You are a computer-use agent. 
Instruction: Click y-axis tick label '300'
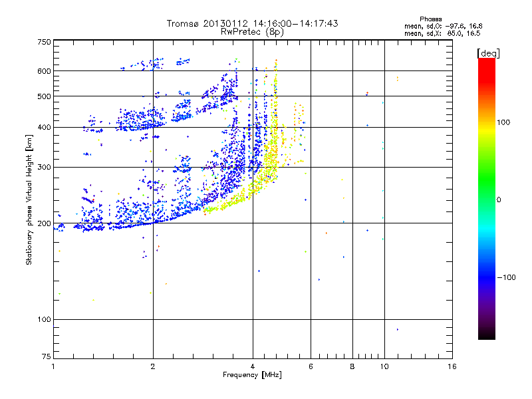44,168
